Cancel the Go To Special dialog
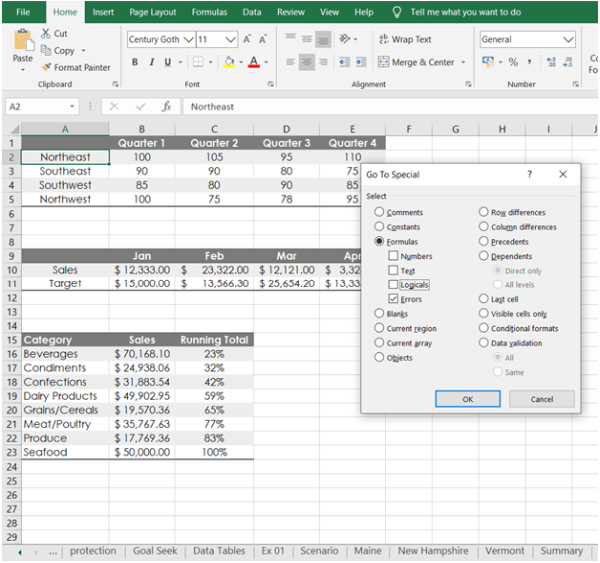 [x=541, y=398]
